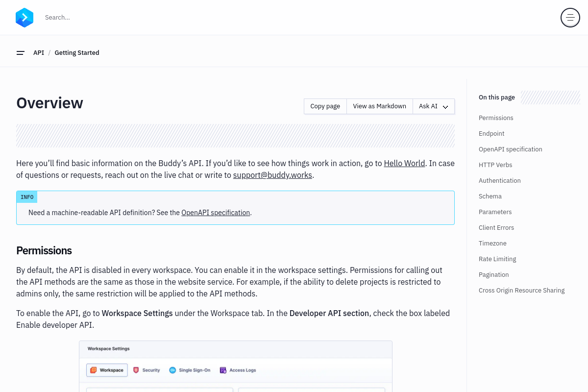Navigate to the Authentication section

coord(500,181)
